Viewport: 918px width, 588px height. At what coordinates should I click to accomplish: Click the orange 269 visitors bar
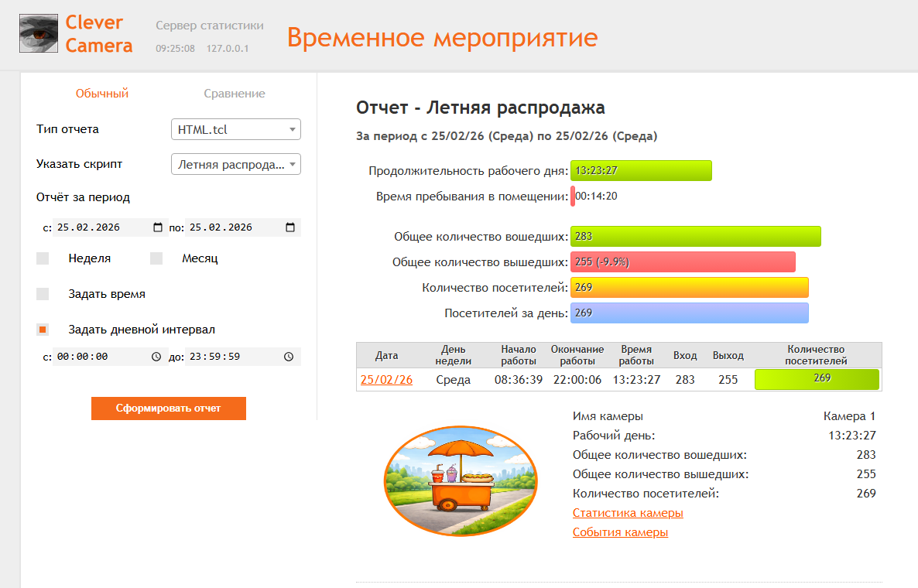(689, 287)
